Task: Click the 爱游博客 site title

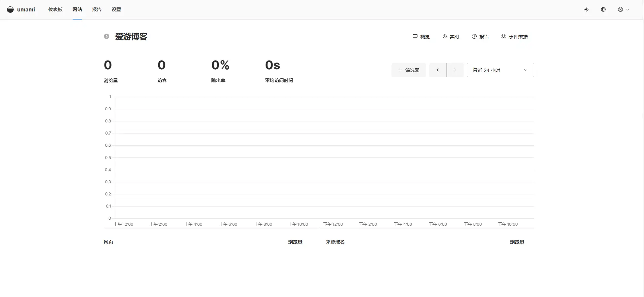Action: point(131,36)
